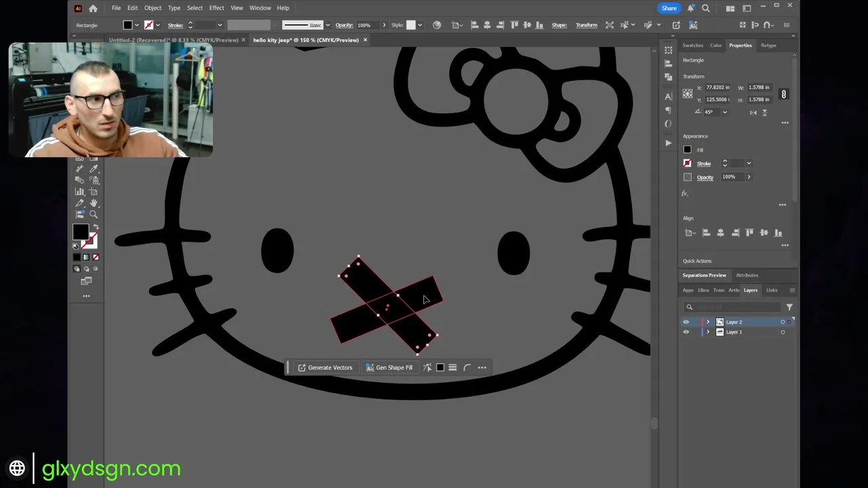Expand Layer 2 disclosure arrow
Viewport: 868px width, 488px height.
[708, 322]
